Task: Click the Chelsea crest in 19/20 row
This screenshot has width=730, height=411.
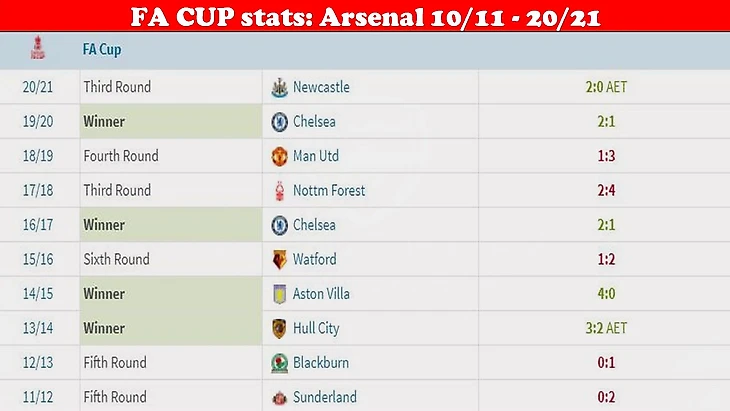Action: 279,122
